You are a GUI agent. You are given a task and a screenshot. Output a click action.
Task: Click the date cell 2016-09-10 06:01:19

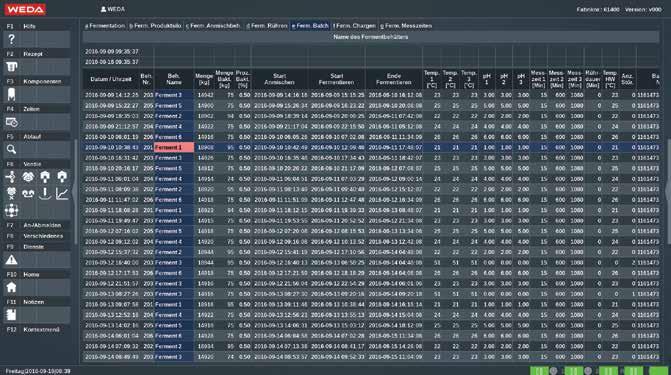[x=111, y=137]
